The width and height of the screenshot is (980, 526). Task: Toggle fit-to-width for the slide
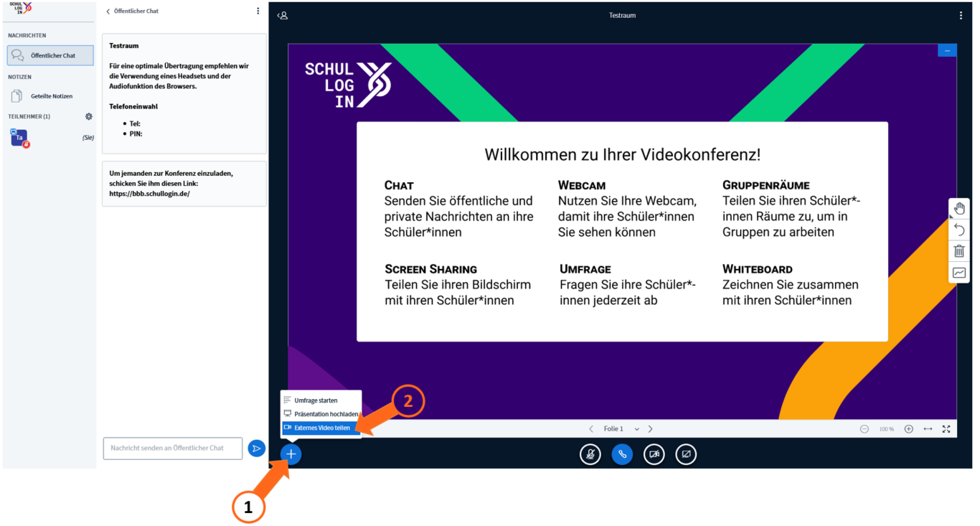coord(928,429)
